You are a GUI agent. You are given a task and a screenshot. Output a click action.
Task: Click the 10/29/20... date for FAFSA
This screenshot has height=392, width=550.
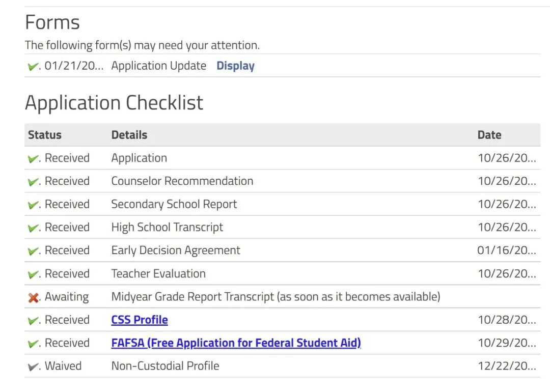[507, 343]
